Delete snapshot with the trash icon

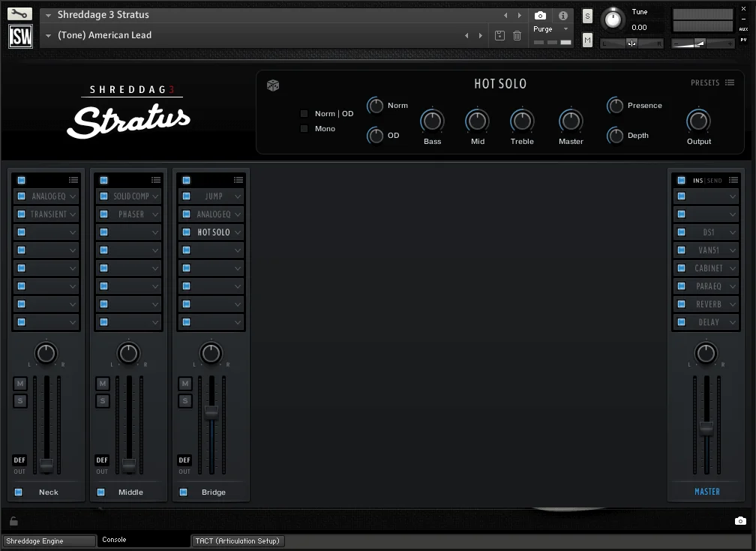pos(517,35)
